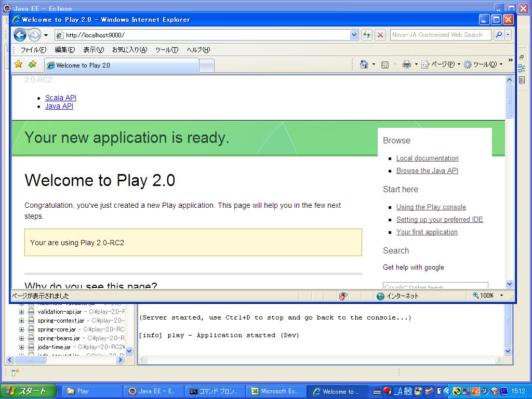Click the Google Custom Search field

435,286
